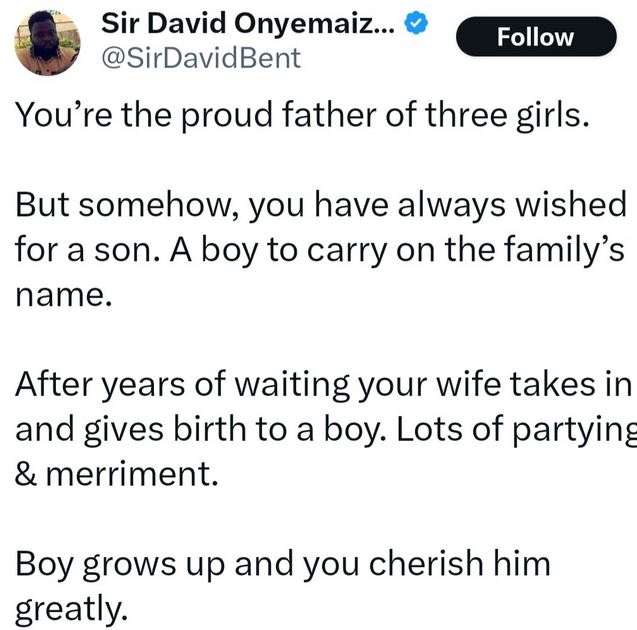This screenshot has height=630, width=637.
Task: Click the blue verified checkmark badge
Action: click(x=416, y=24)
